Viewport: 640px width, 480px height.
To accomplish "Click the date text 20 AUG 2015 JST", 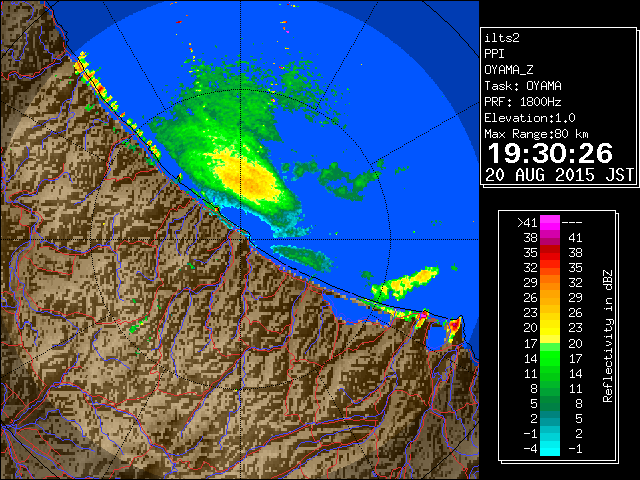I will click(559, 175).
